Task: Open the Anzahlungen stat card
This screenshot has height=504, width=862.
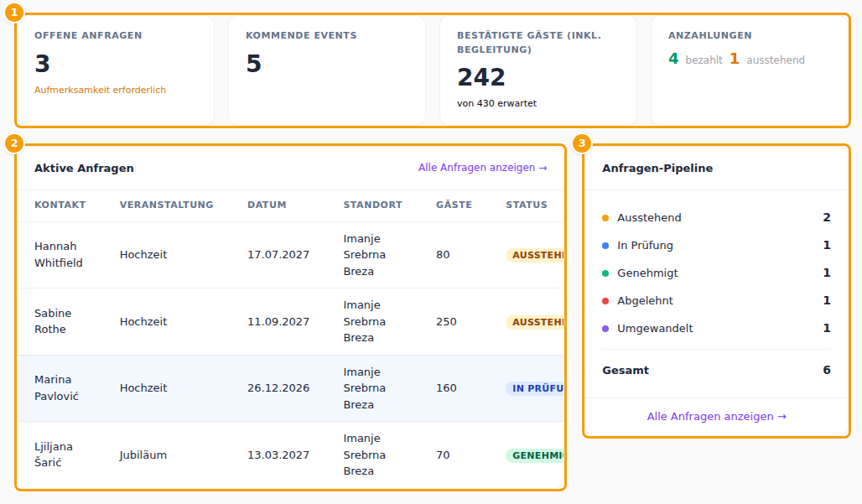Action: click(x=750, y=70)
